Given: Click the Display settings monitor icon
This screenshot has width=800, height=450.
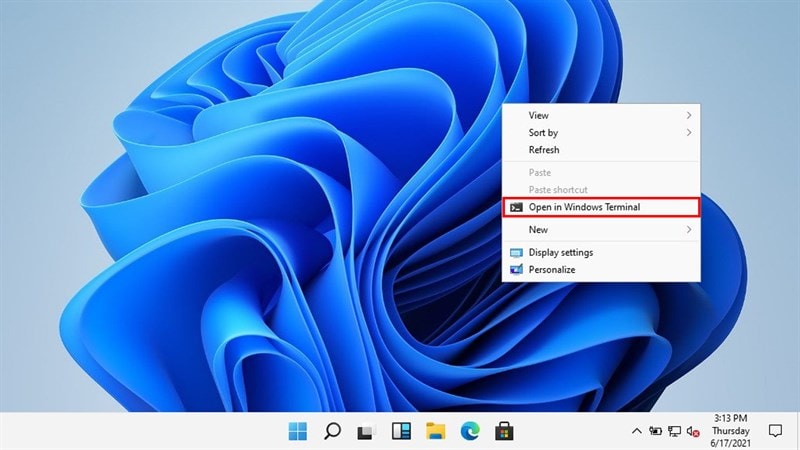Looking at the screenshot, I should (x=516, y=253).
